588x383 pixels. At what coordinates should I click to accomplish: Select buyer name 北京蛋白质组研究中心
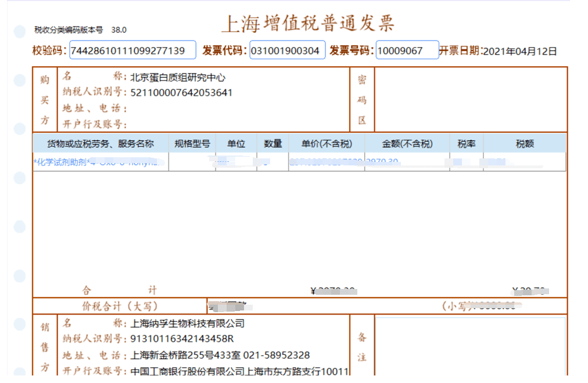click(178, 77)
